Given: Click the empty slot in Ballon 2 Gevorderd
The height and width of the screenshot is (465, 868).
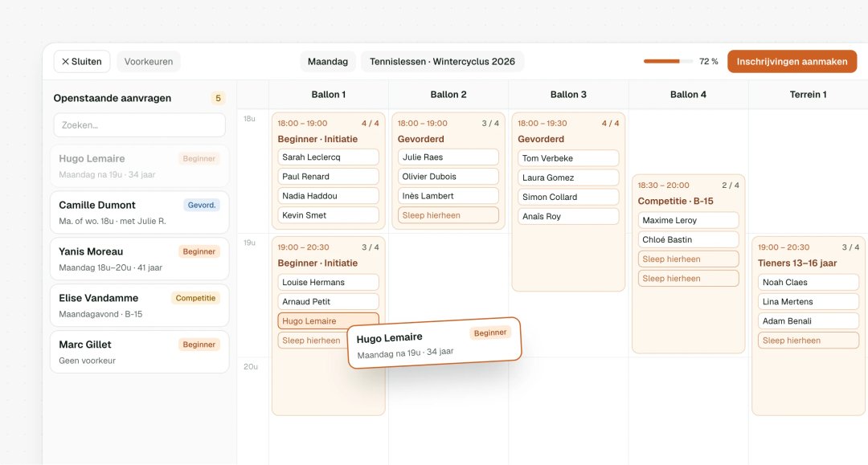Looking at the screenshot, I should point(448,215).
